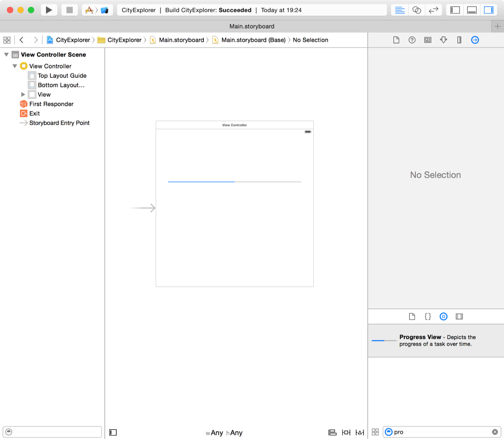Open the File inspector

tap(396, 40)
